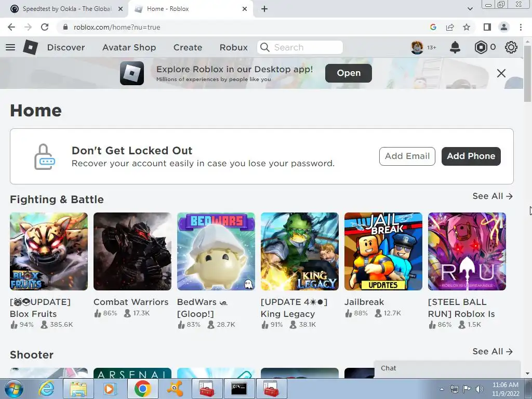Open the Robux page from the navbar
The height and width of the screenshot is (399, 532).
pos(233,47)
